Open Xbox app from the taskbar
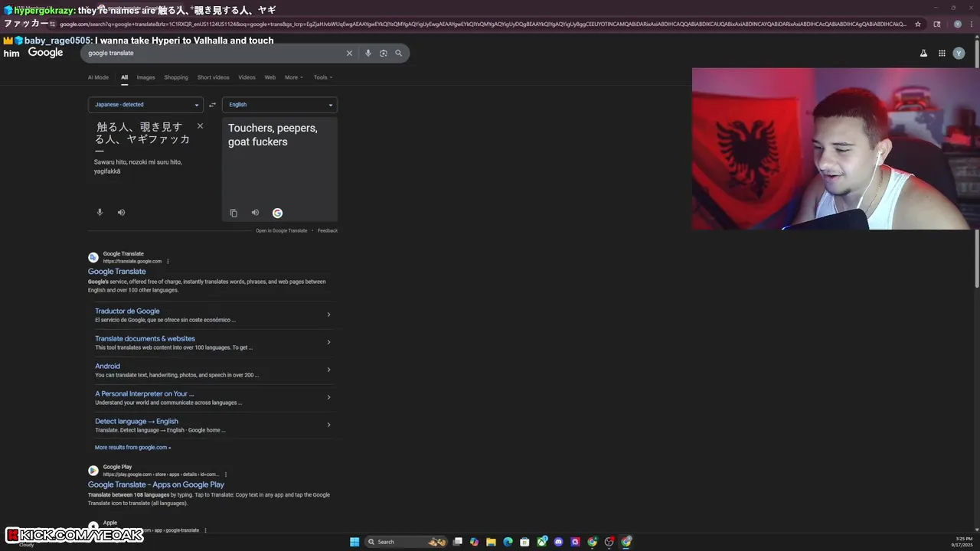The image size is (980, 551). coord(541,542)
